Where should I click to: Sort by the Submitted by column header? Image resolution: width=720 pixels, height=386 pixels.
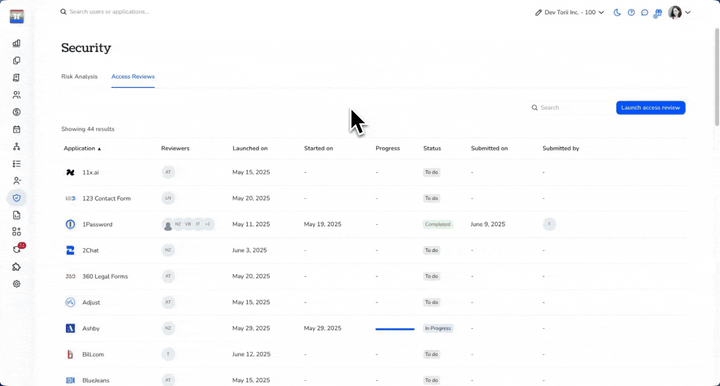(561, 148)
